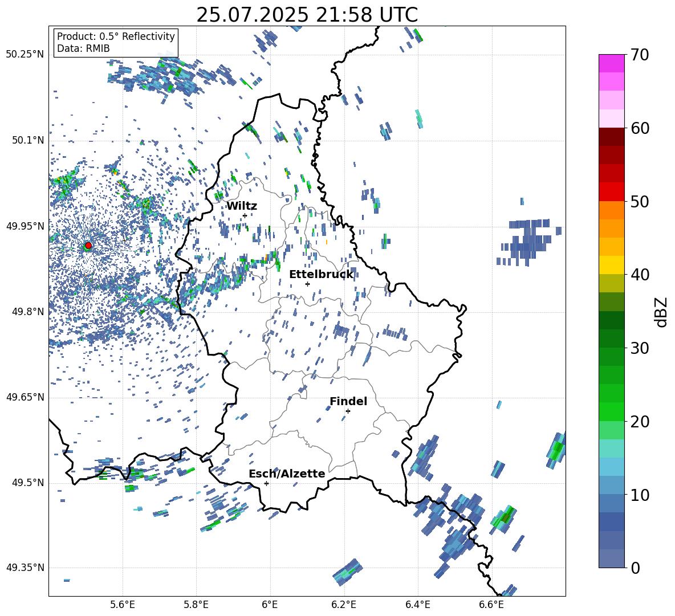The height and width of the screenshot is (616, 675).
Task: Click the light cyan colorbar segment near 15
Action: [x=611, y=448]
